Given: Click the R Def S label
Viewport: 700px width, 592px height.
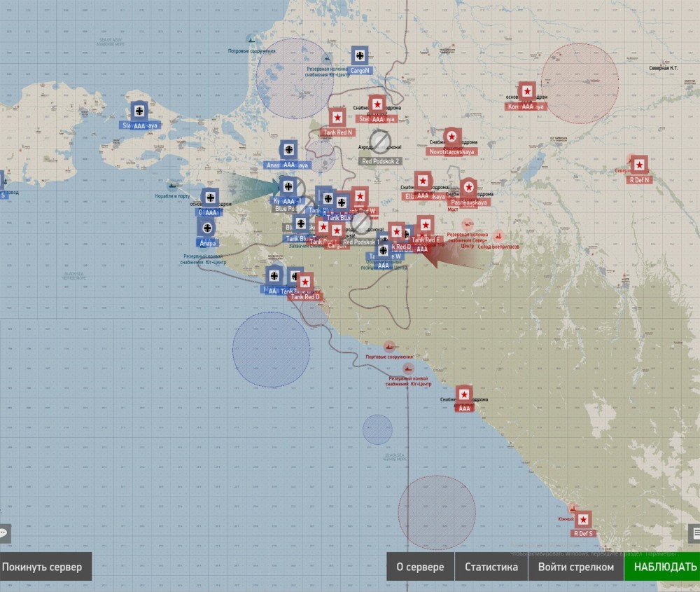Looking at the screenshot, I should click(x=583, y=533).
